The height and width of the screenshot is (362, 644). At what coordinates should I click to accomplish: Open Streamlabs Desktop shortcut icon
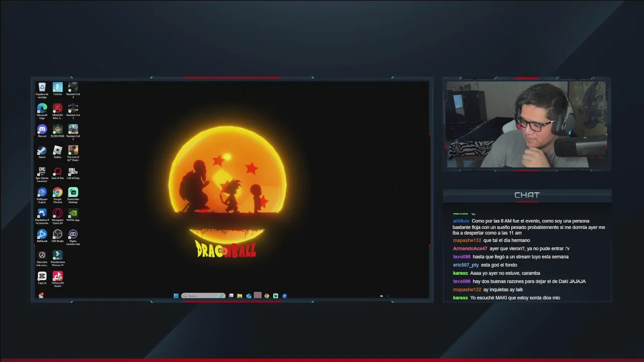73,195
